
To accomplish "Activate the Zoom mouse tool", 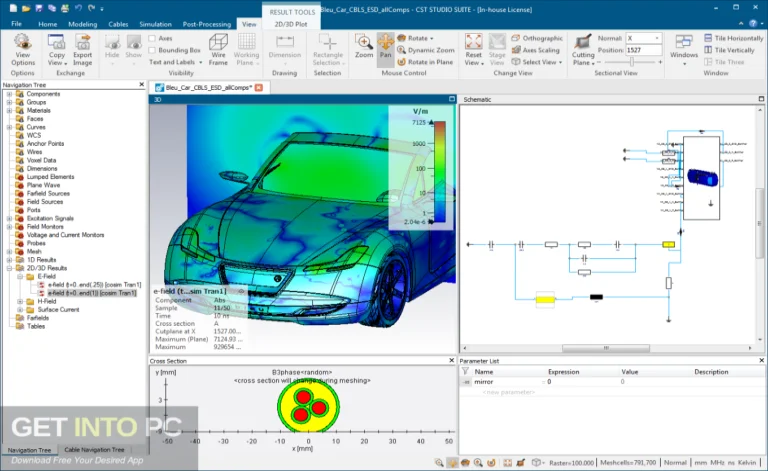I will (x=364, y=46).
